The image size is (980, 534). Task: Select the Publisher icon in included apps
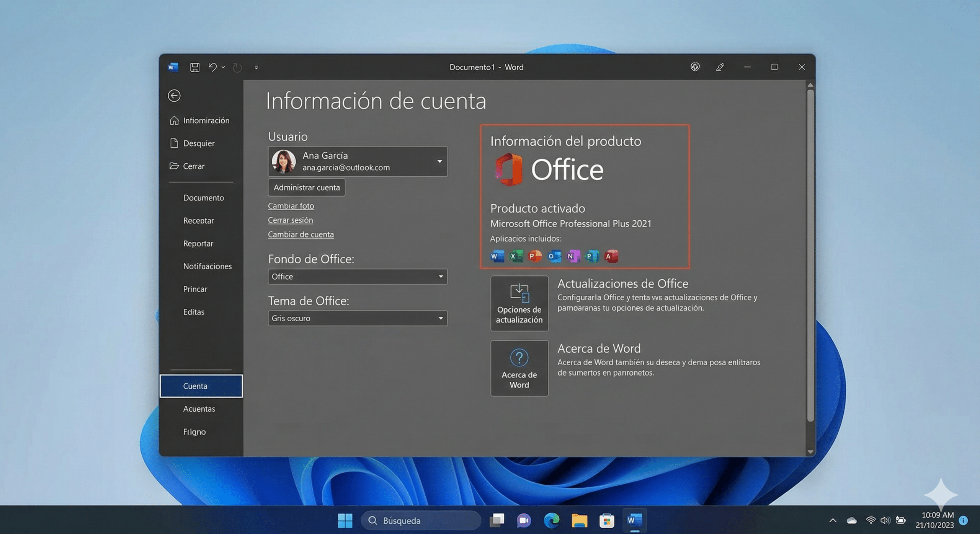pyautogui.click(x=591, y=256)
